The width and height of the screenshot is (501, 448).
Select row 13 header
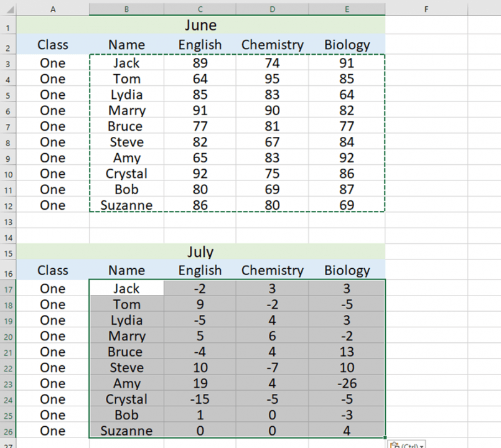click(x=8, y=222)
